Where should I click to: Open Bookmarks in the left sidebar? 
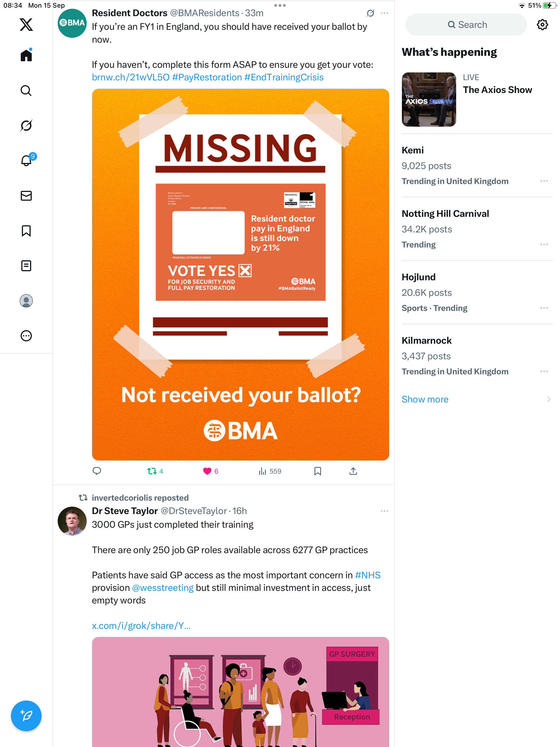click(x=26, y=231)
